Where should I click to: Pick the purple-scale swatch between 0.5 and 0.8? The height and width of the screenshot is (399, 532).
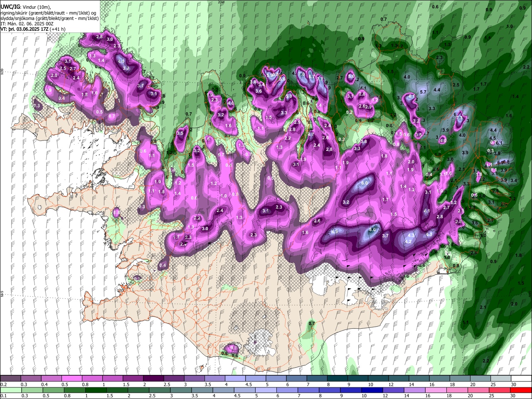[71, 378]
